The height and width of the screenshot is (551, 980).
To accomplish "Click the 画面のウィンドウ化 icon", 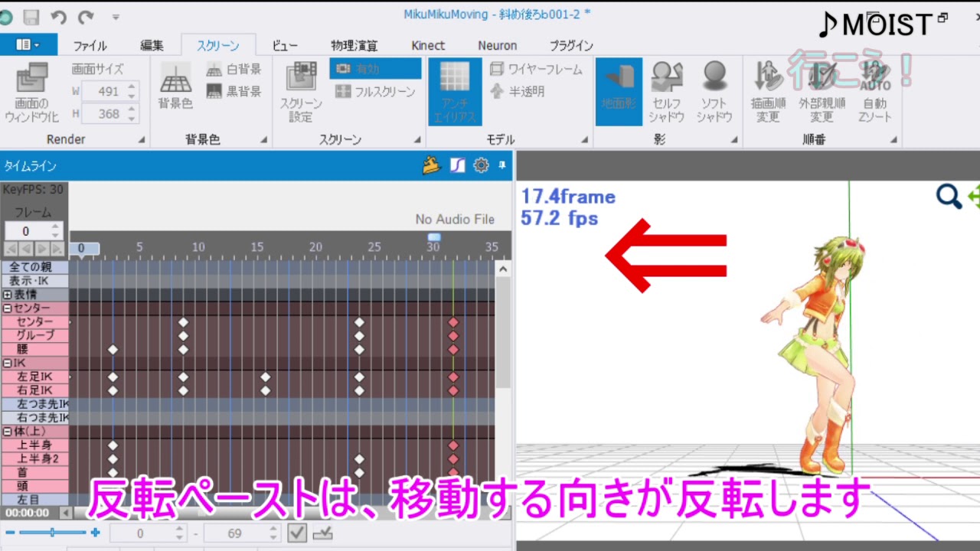I will pyautogui.click(x=31, y=93).
